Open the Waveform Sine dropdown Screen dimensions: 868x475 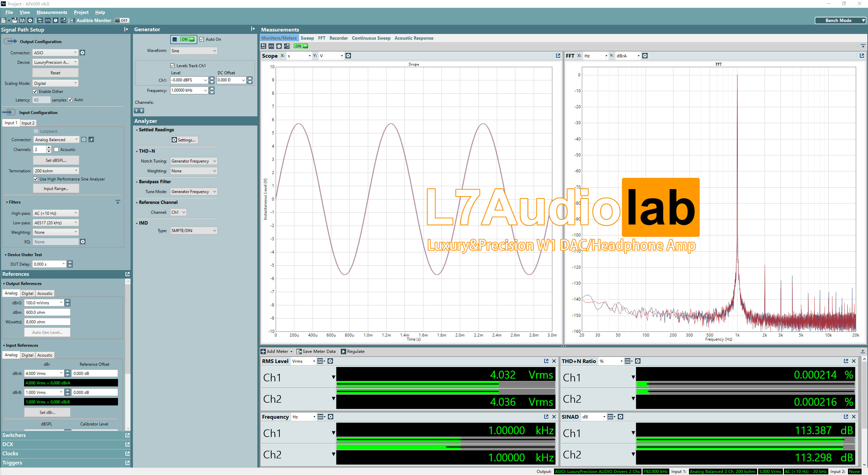[x=194, y=51]
